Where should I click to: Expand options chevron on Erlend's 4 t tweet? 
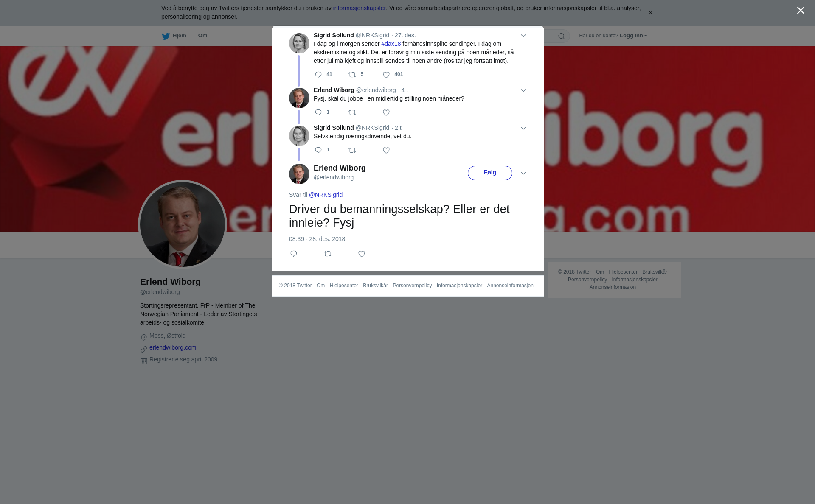tap(523, 90)
